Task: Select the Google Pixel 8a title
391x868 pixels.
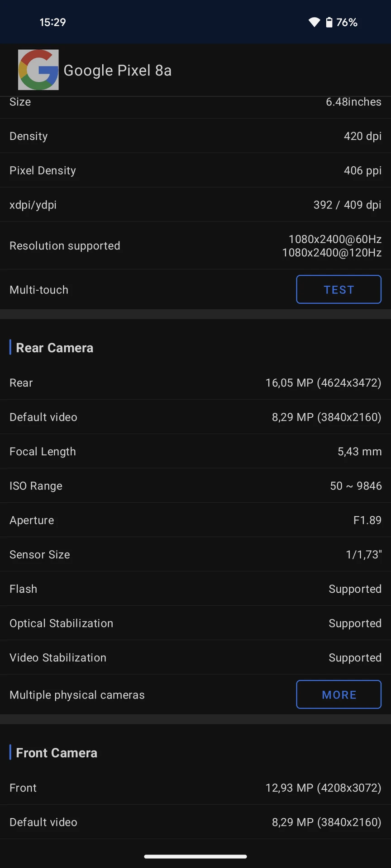Action: [118, 71]
